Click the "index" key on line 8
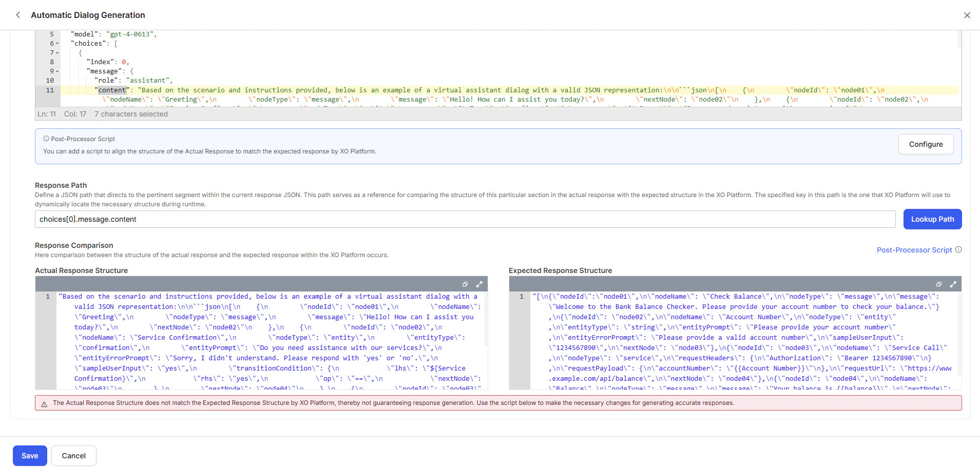 click(x=100, y=62)
